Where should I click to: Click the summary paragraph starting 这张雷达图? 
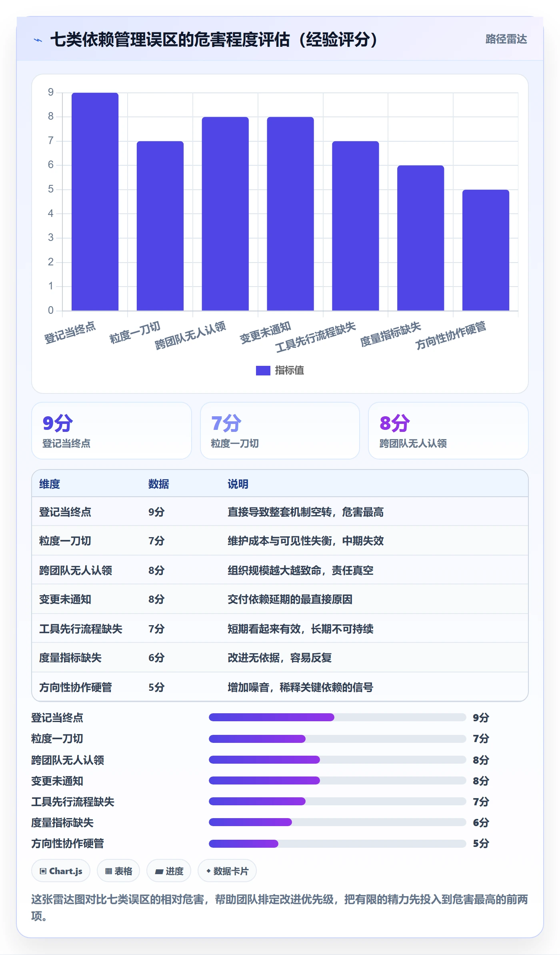pos(280,907)
